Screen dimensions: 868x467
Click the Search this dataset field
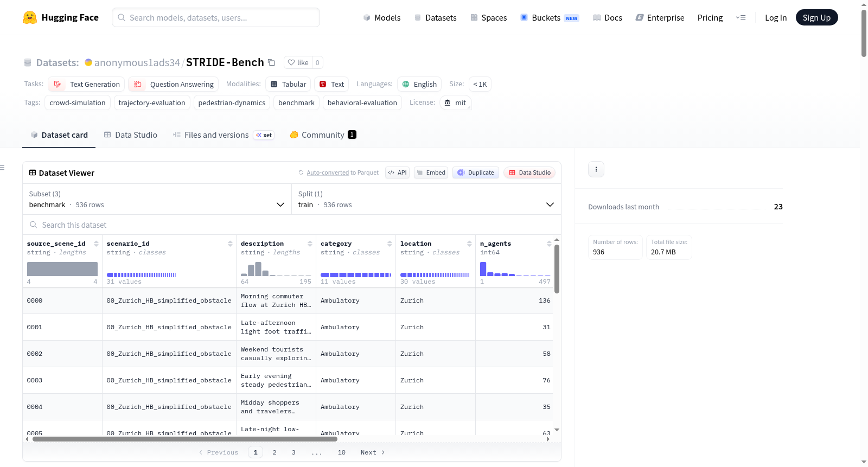(x=292, y=225)
